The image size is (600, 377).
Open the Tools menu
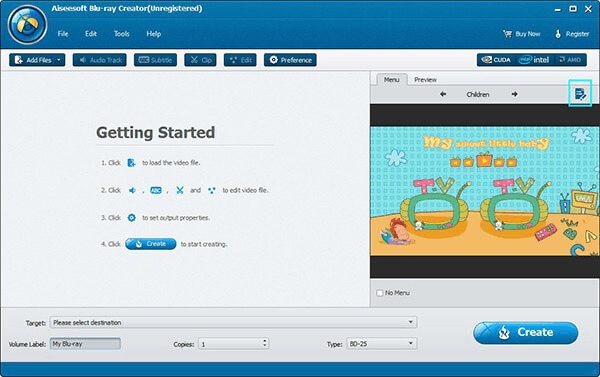[122, 34]
